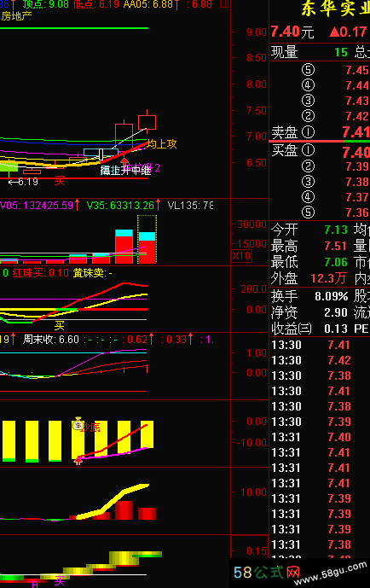
Task: Click the red triangle price change indicator
Action: (x=334, y=32)
